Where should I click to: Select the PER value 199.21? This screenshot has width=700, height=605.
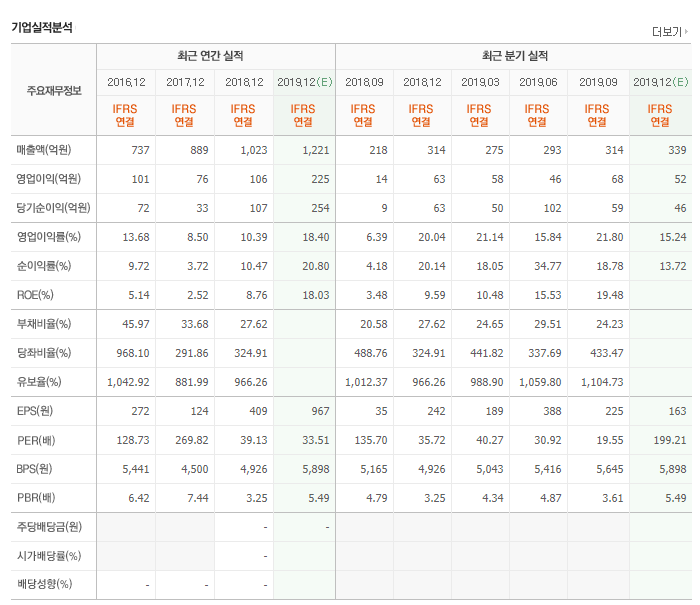[x=670, y=440]
